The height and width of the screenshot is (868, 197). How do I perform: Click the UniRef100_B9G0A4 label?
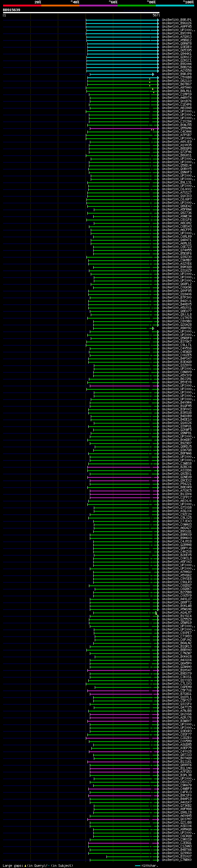[x=176, y=64]
